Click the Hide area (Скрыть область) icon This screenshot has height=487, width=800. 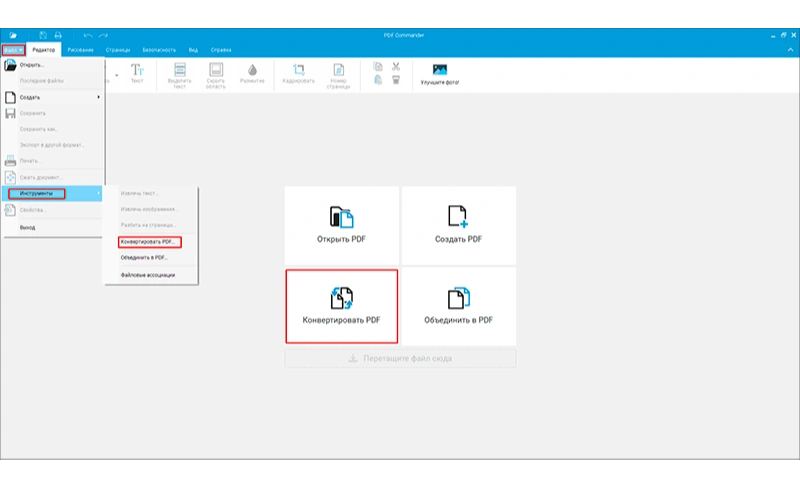pyautogui.click(x=216, y=69)
